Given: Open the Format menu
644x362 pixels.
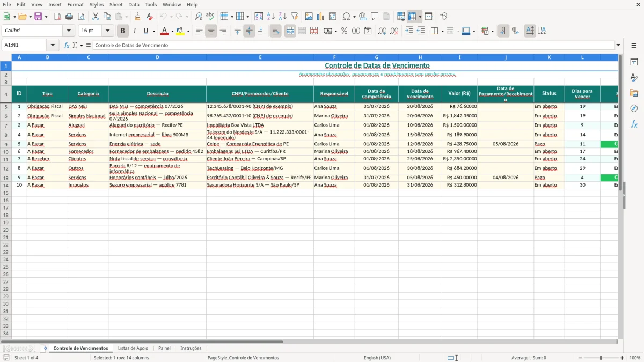Looking at the screenshot, I should click(75, 4).
